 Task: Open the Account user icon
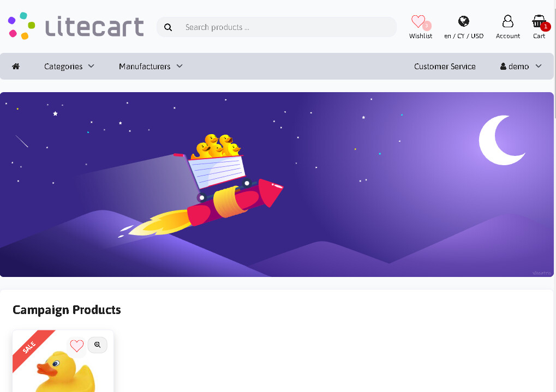[x=508, y=21]
